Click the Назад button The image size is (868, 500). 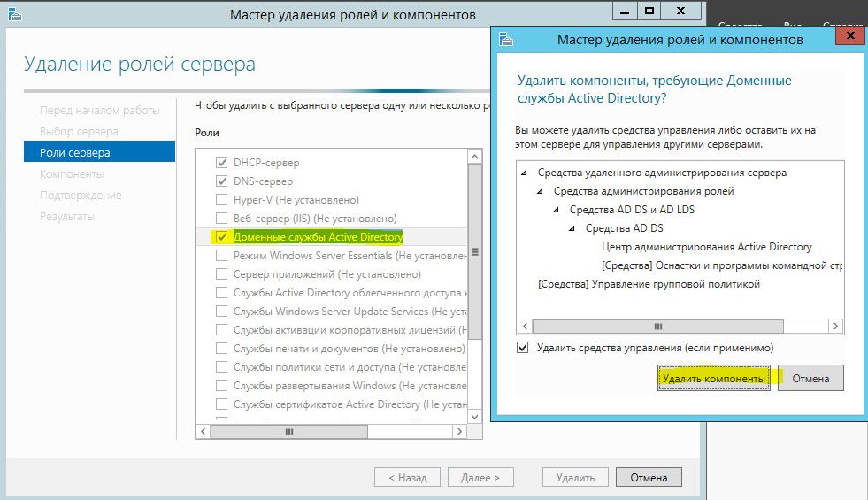coord(407,477)
